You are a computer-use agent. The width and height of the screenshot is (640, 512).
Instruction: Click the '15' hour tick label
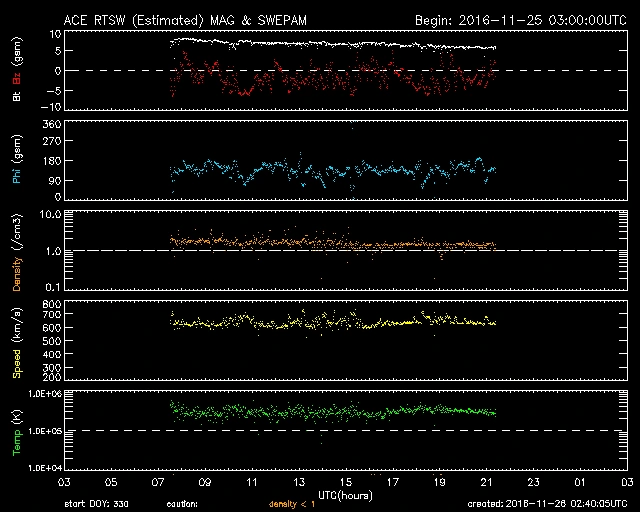346,482
